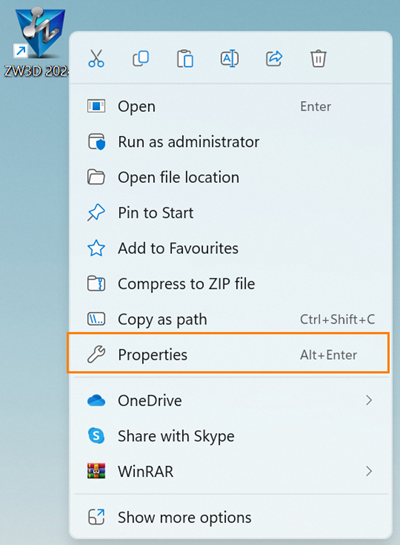The image size is (400, 545).
Task: Expand the WinRAR submenu chevron
Action: click(369, 471)
